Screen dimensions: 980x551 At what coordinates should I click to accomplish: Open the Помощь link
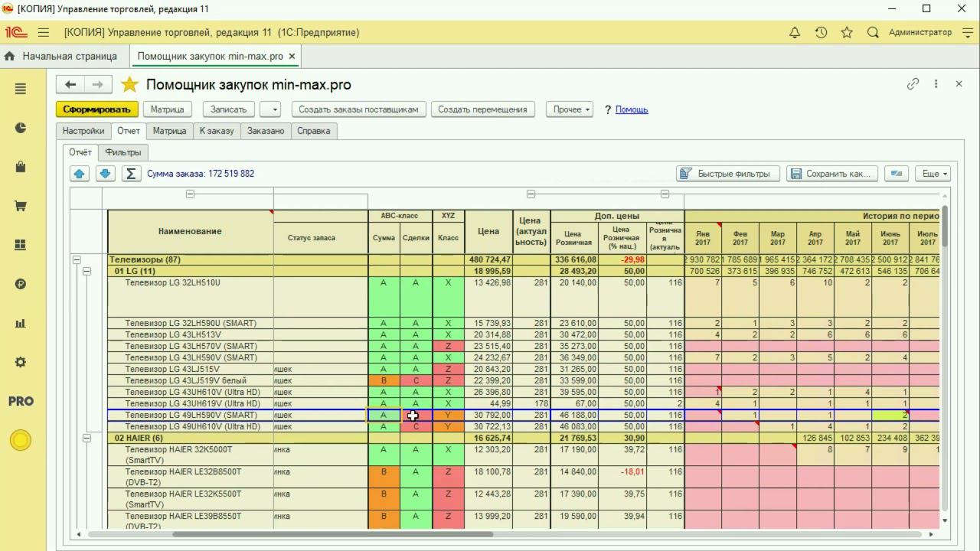[x=632, y=109]
